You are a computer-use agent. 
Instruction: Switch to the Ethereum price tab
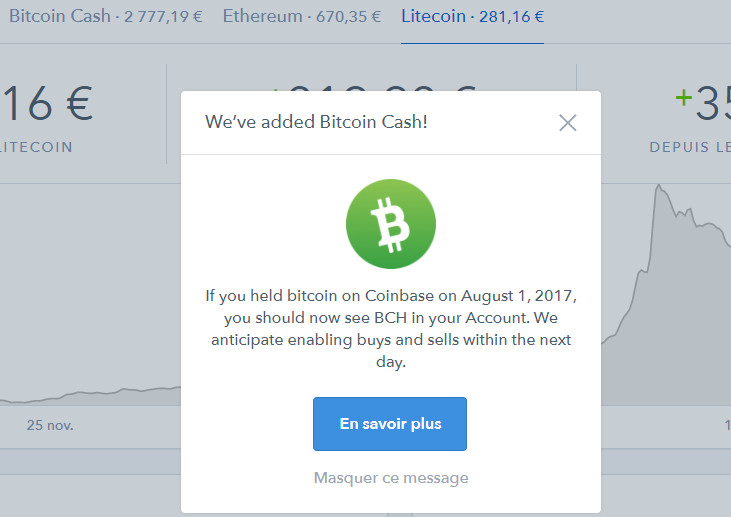pos(302,16)
